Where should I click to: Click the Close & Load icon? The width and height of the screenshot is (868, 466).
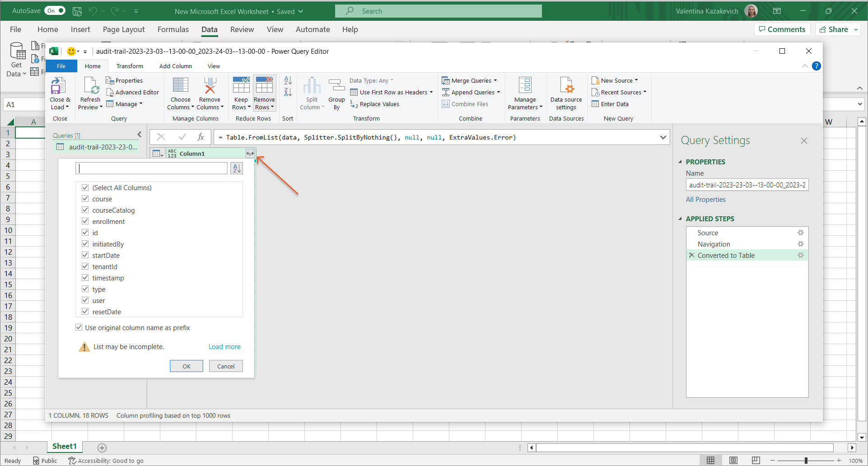[x=59, y=86]
